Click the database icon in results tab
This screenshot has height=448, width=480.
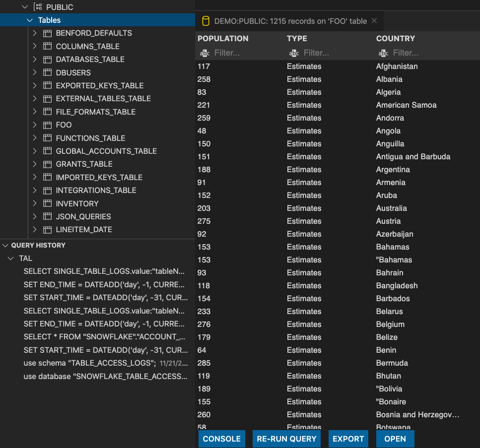click(x=205, y=21)
